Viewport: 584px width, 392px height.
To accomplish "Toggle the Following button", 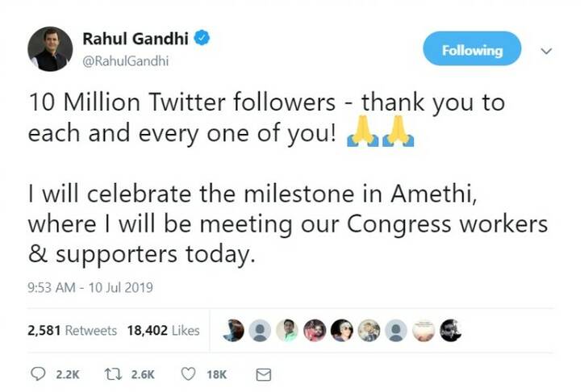I will pos(472,50).
